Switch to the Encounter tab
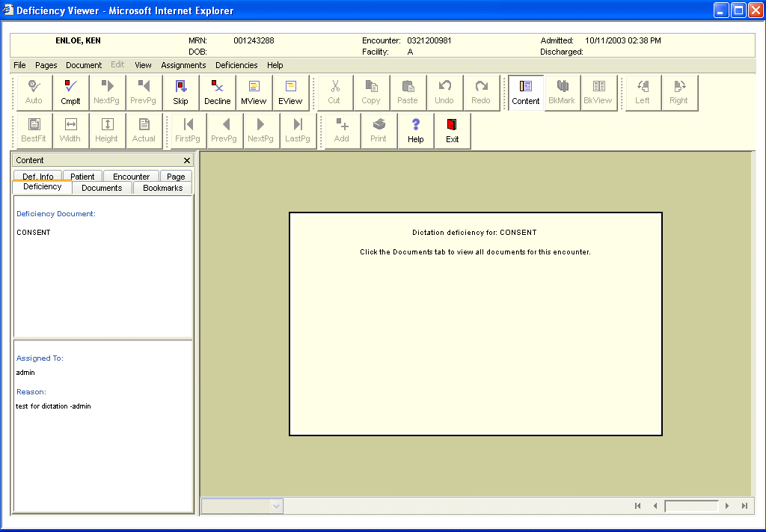The image size is (766, 532). [x=131, y=176]
